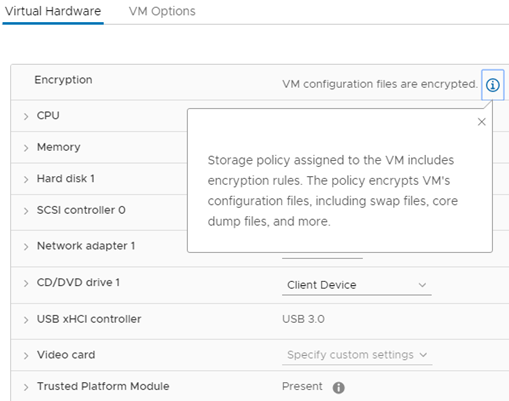Expand Trusted Platform Module row
Image resolution: width=509 pixels, height=401 pixels.
[x=26, y=387]
